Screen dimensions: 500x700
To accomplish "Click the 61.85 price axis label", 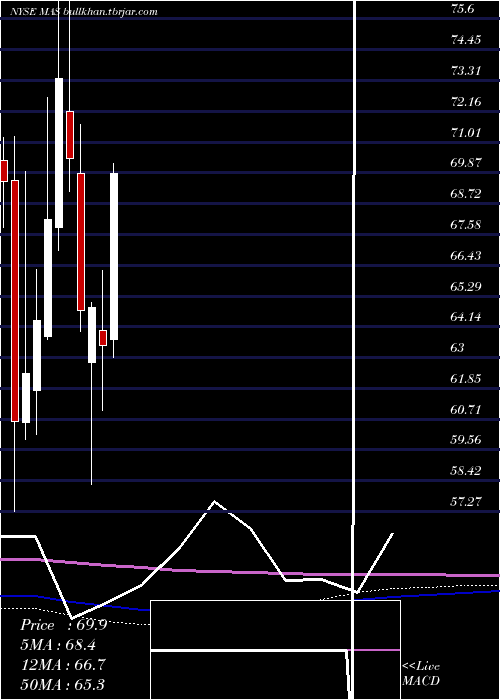I will 466,379.
